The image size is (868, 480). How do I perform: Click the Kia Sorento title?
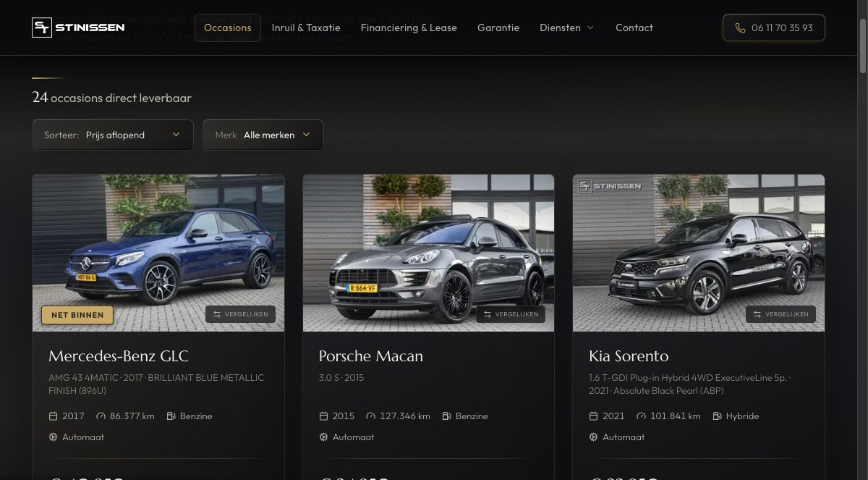coord(629,356)
